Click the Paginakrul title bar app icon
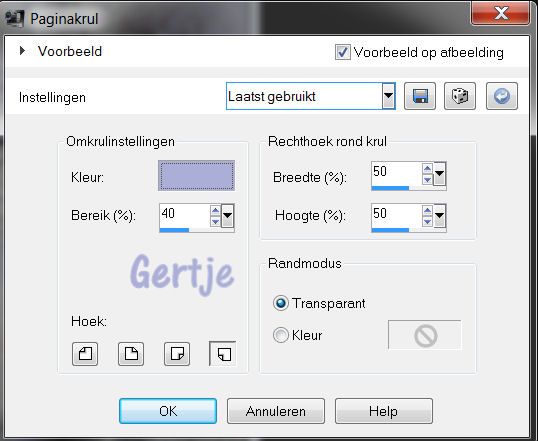Viewport: 538px width, 441px height. pyautogui.click(x=15, y=18)
